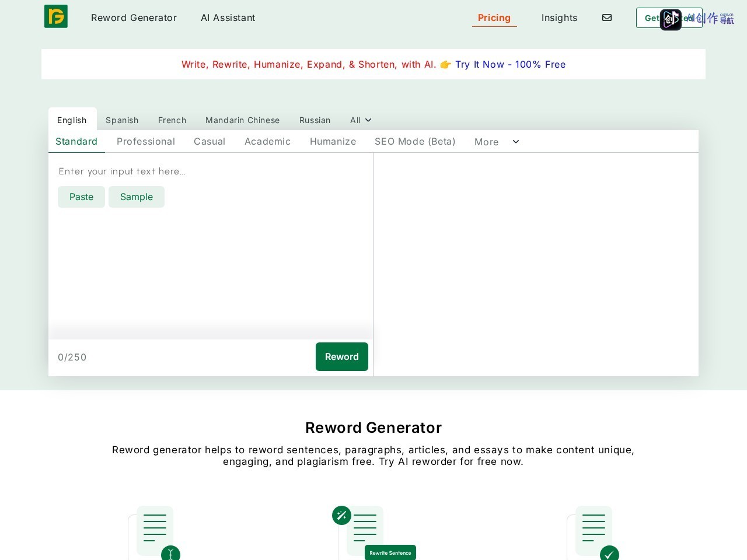Switch to French language tab

pyautogui.click(x=172, y=120)
